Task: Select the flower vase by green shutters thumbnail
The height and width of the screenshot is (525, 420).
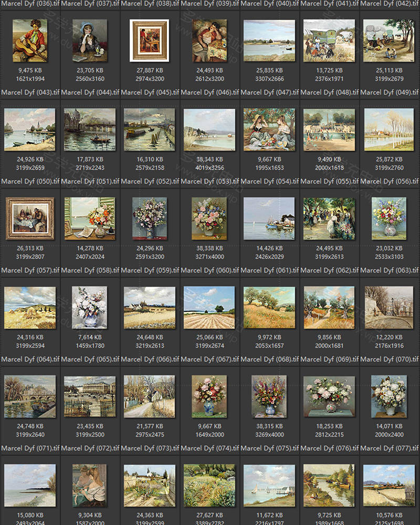Action: (89, 218)
